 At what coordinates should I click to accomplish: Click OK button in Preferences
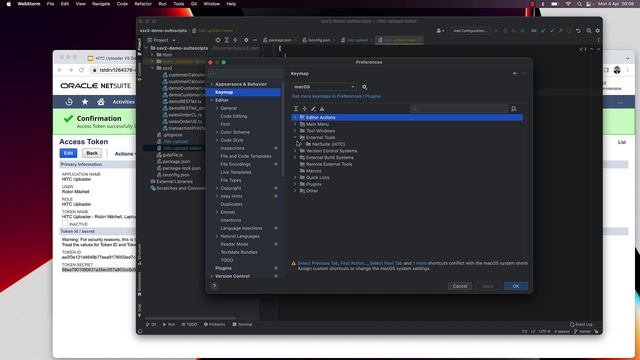tap(516, 286)
